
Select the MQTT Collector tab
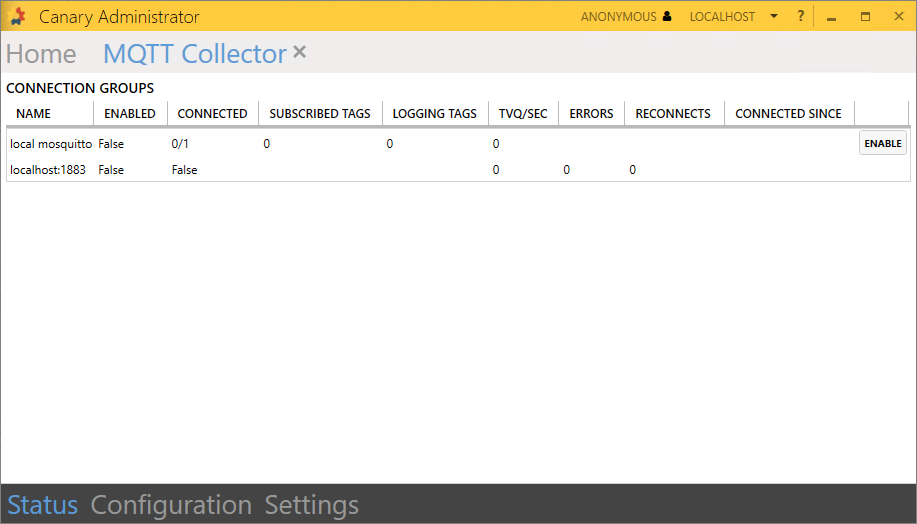(195, 54)
